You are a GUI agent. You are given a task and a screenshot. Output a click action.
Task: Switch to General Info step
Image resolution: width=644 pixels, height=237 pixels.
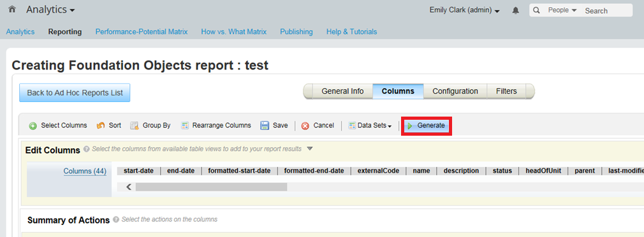[342, 91]
